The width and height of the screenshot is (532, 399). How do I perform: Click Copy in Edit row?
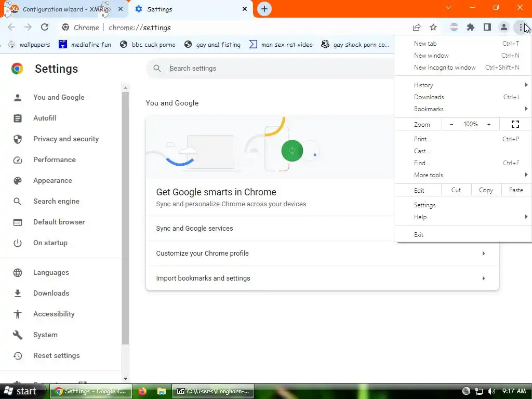coord(486,190)
